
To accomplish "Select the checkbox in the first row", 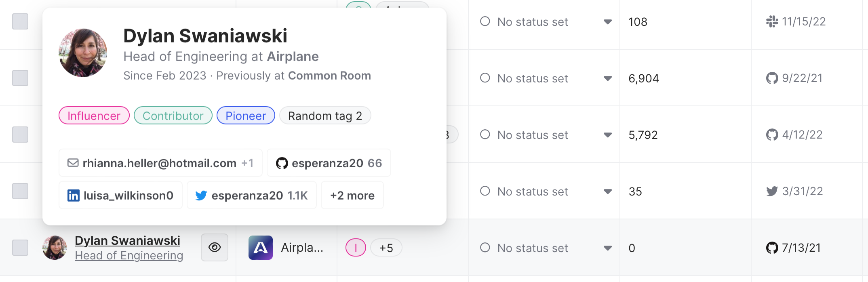I will [x=20, y=21].
